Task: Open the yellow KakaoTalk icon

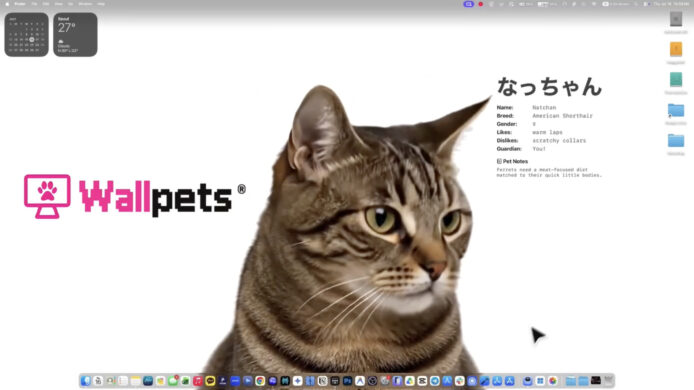Action: point(210,381)
